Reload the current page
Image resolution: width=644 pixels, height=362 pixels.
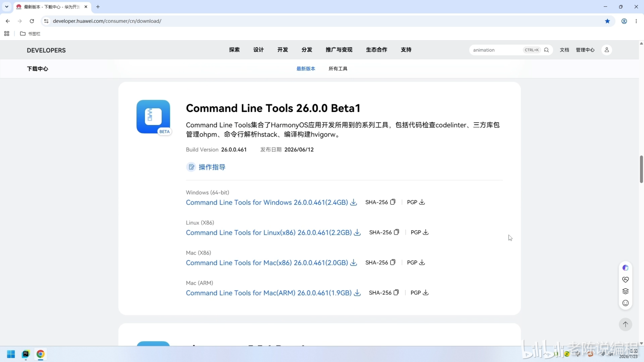[32, 21]
